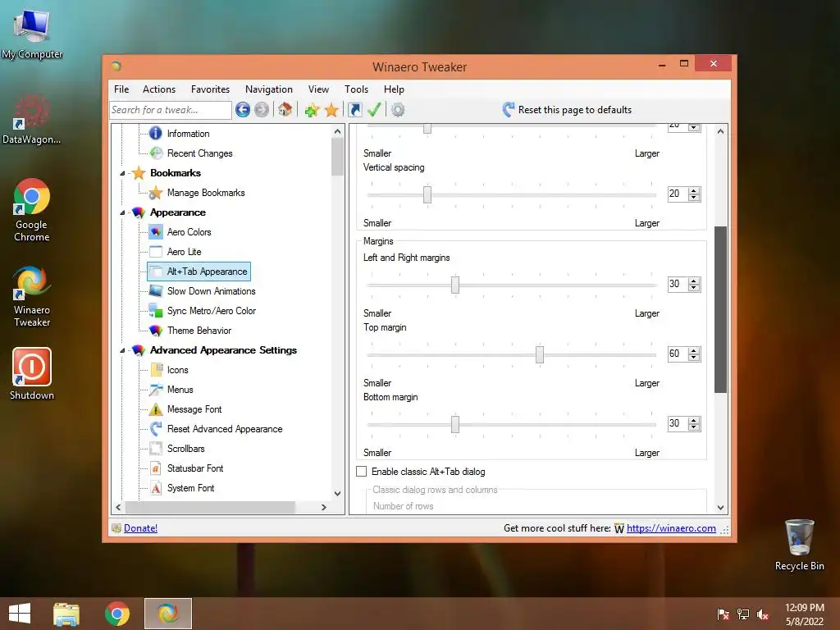Collapse Advanced Appearance Settings group
Image resolution: width=840 pixels, height=630 pixels.
pos(122,350)
